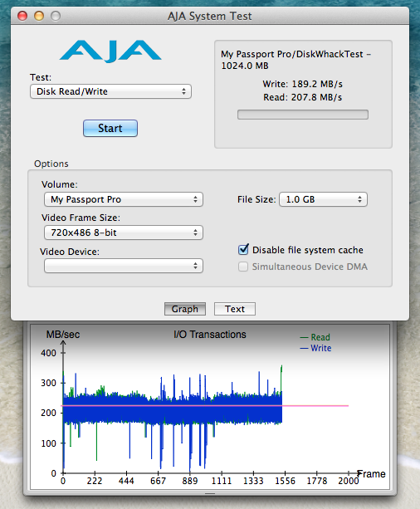The image size is (420, 509).
Task: Click the 400 value on MB/sec axis
Action: [49, 353]
